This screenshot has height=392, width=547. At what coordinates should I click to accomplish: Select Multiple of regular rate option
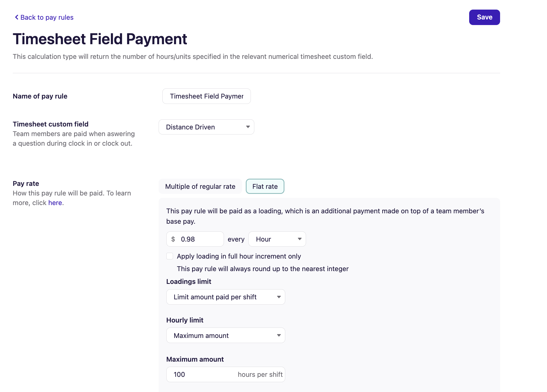[200, 186]
